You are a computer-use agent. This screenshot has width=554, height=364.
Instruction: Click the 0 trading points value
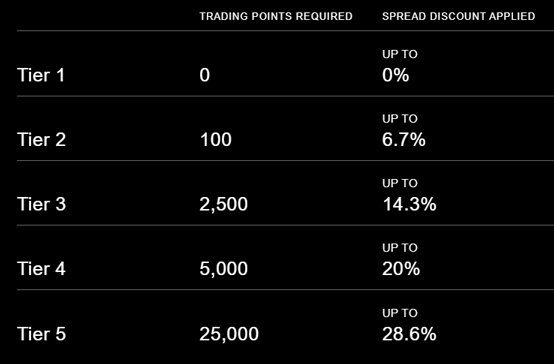coord(205,75)
